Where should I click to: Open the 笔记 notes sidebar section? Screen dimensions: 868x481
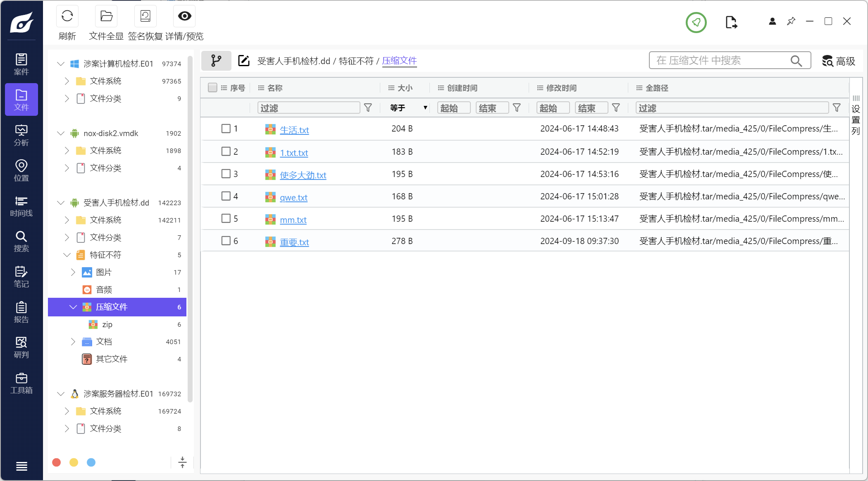click(21, 277)
